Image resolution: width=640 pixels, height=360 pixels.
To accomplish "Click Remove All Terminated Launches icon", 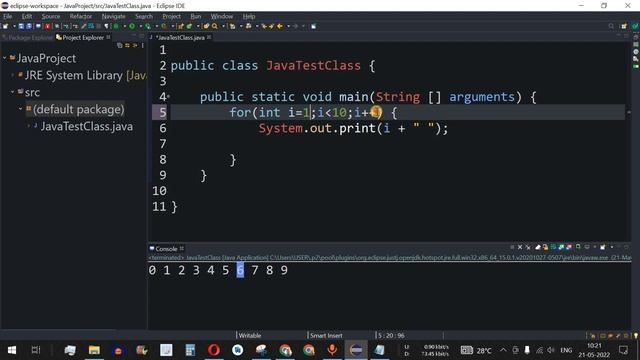I will [528, 247].
